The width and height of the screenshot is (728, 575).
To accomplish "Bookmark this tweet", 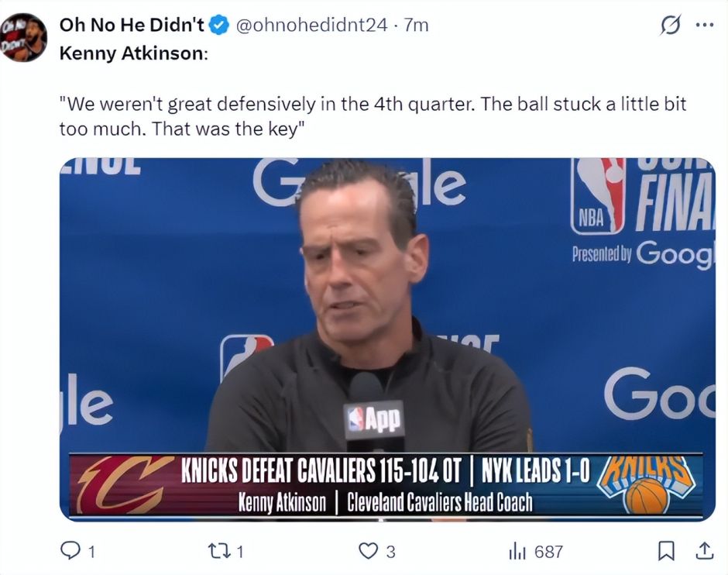I will click(666, 551).
